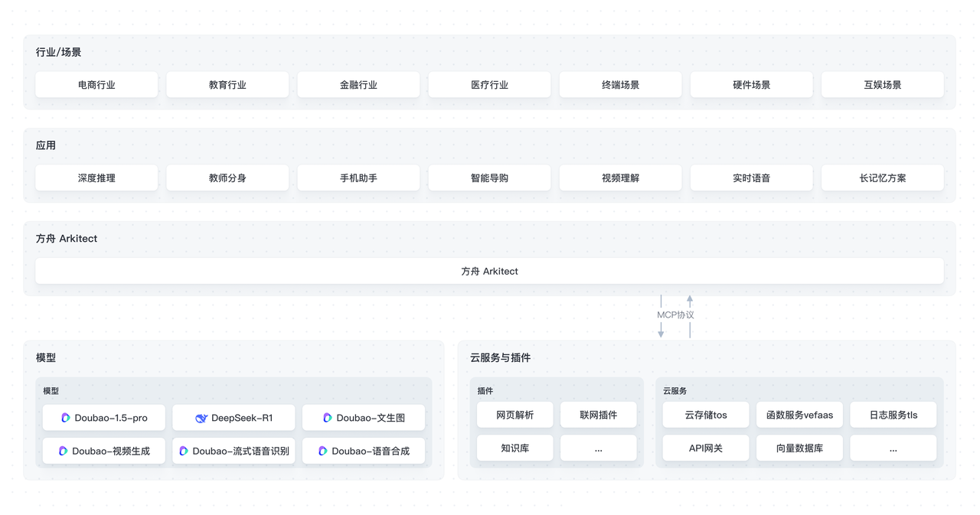980x515 pixels.
Task: Open the 终端场景 card
Action: click(620, 85)
